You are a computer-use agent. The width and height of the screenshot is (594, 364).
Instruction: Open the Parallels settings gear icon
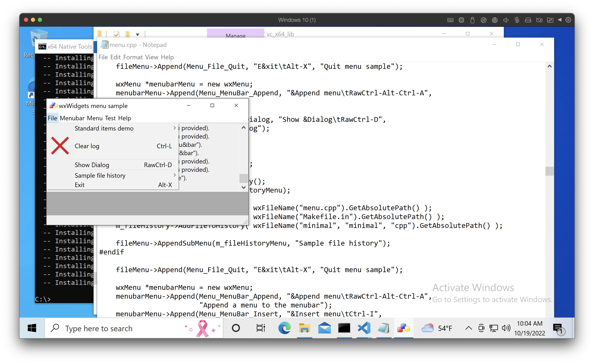pos(568,20)
